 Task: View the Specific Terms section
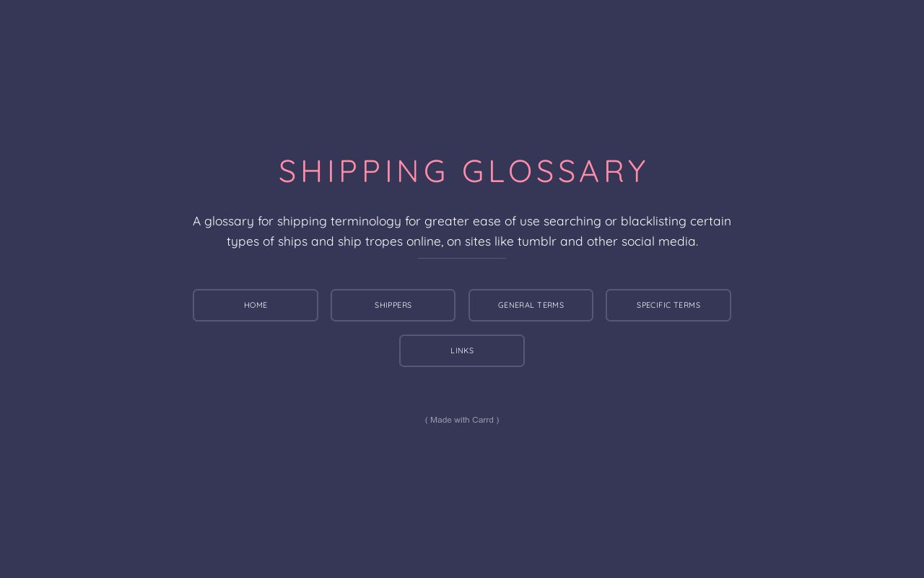pyautogui.click(x=668, y=305)
